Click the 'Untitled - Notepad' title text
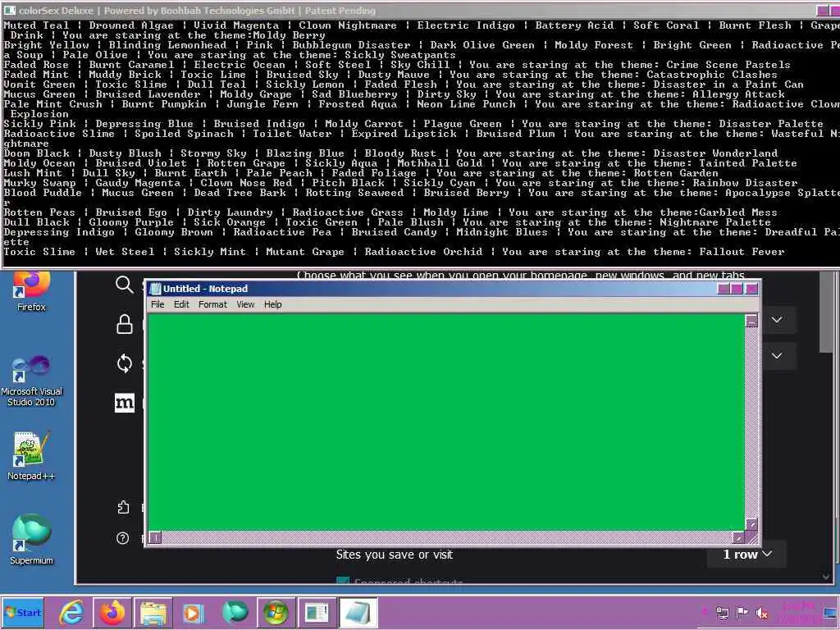The image size is (840, 630). 205,289
